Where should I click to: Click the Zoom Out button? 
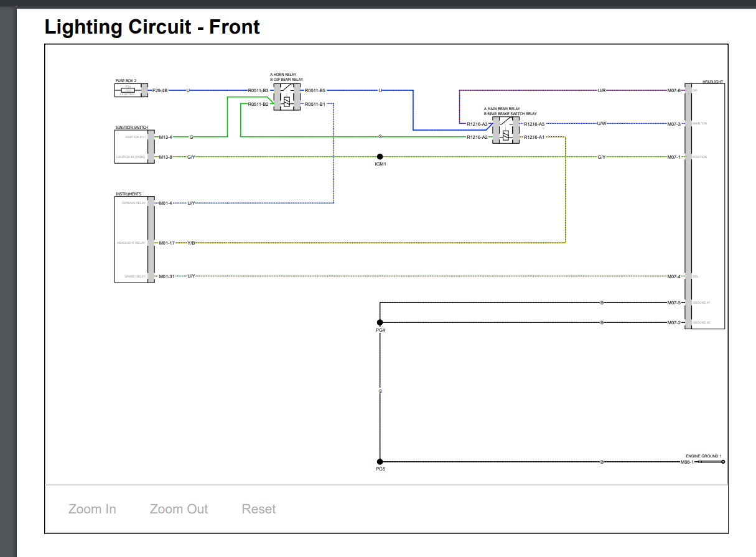[x=179, y=509]
